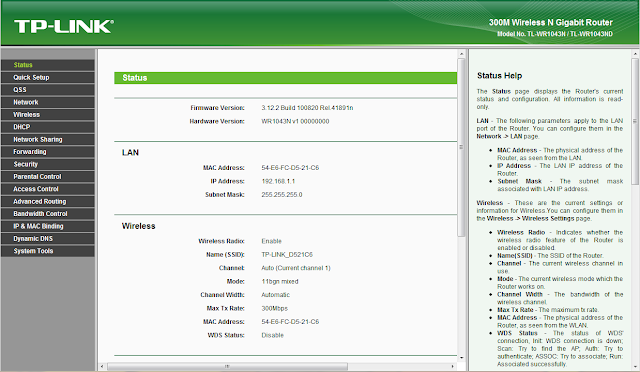Click the horizontal scrollbar right arrow
The height and width of the screenshot is (372, 640).
click(x=453, y=366)
